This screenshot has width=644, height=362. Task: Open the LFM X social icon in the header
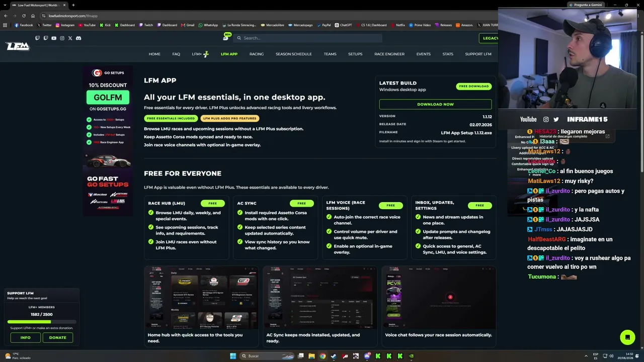[70, 38]
